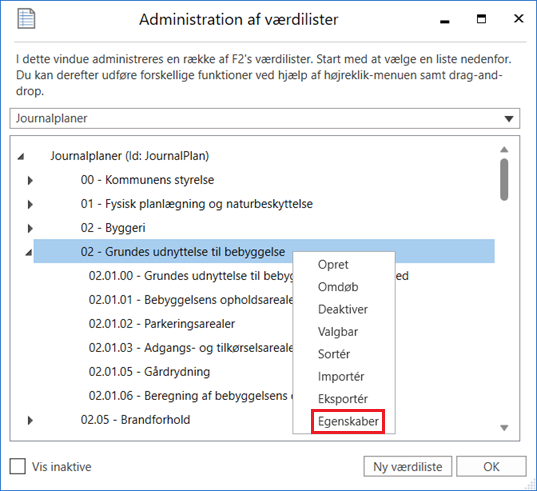Expand the 02.05 - Brandforhold node
Viewport: 537px width, 491px height.
pyautogui.click(x=30, y=420)
